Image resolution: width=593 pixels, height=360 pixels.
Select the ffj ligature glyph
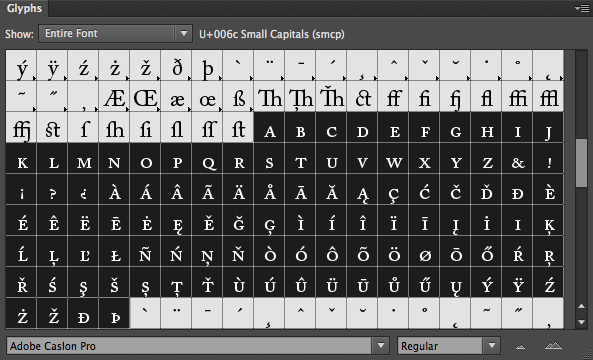(x=21, y=127)
